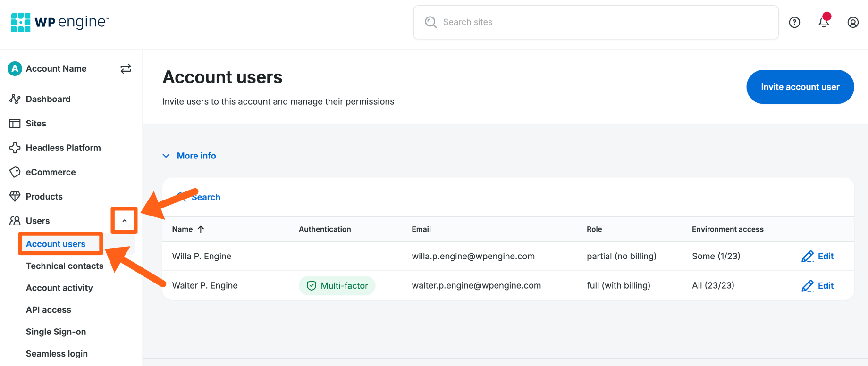Focus the Search sites input field
Viewport: 868px width, 366px height.
[596, 22]
